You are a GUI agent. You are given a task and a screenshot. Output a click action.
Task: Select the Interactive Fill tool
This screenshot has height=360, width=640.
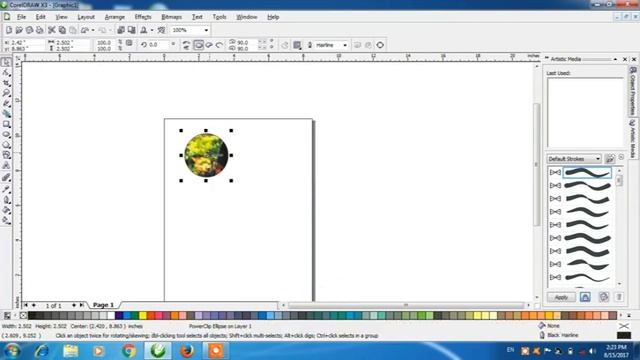click(6, 220)
